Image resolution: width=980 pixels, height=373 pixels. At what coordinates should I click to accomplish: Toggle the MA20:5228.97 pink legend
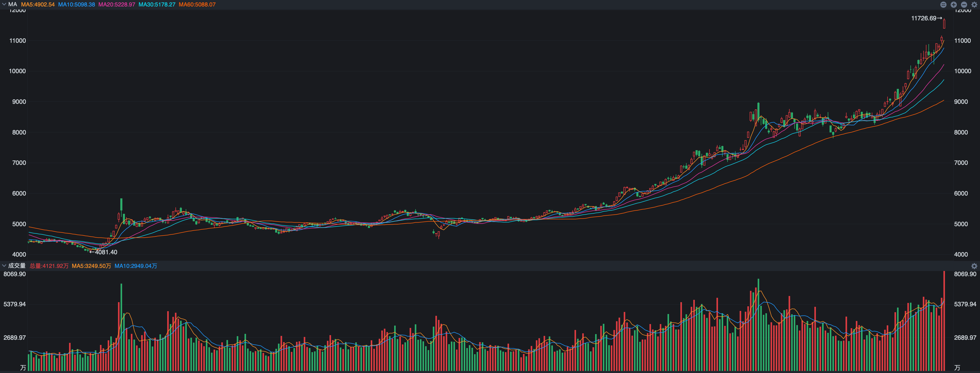pos(117,5)
